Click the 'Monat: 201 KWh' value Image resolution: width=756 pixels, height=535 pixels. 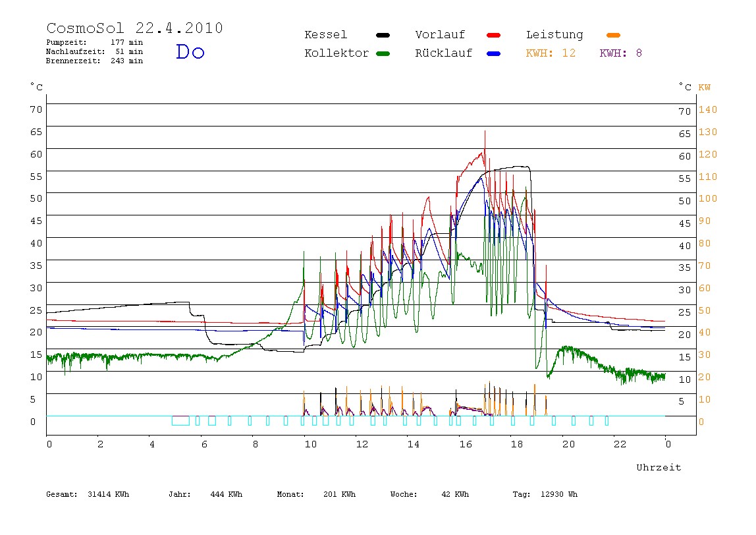(316, 494)
